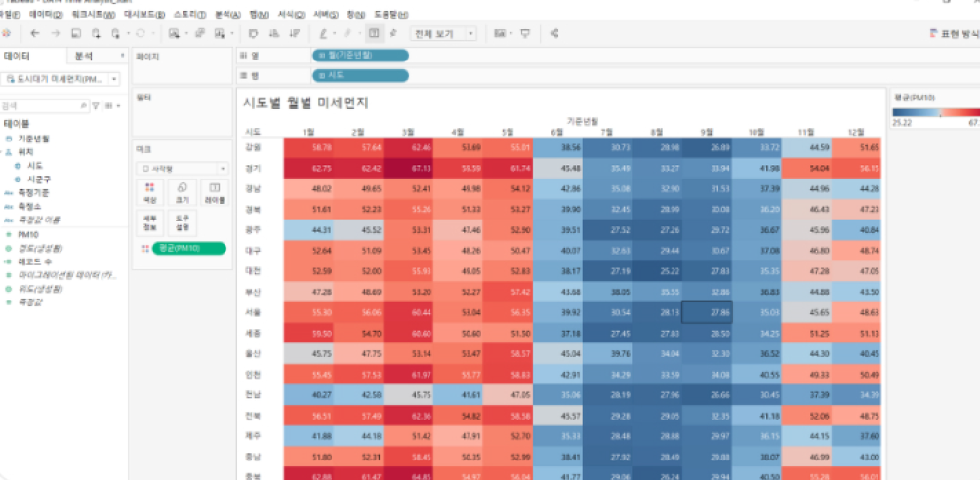Open the 분석(A) menu
This screenshot has height=480, width=980.
[227, 14]
